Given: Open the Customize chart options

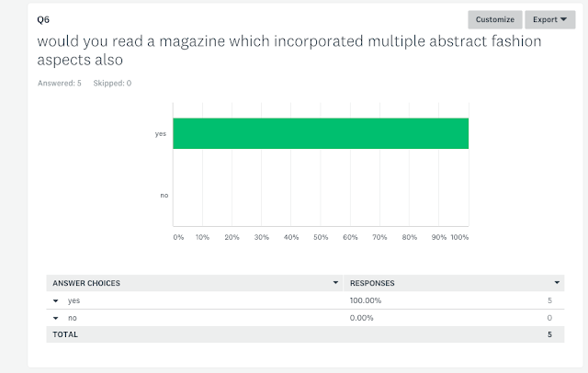Looking at the screenshot, I should tap(494, 19).
